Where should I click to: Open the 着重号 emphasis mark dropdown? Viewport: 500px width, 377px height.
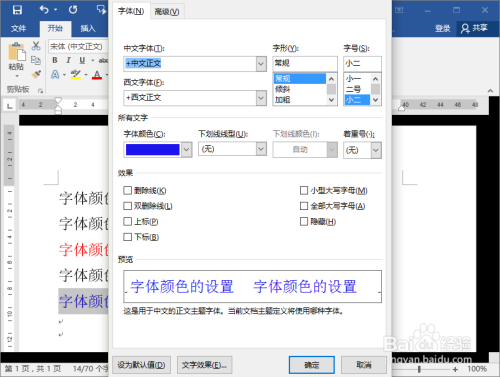tap(376, 150)
